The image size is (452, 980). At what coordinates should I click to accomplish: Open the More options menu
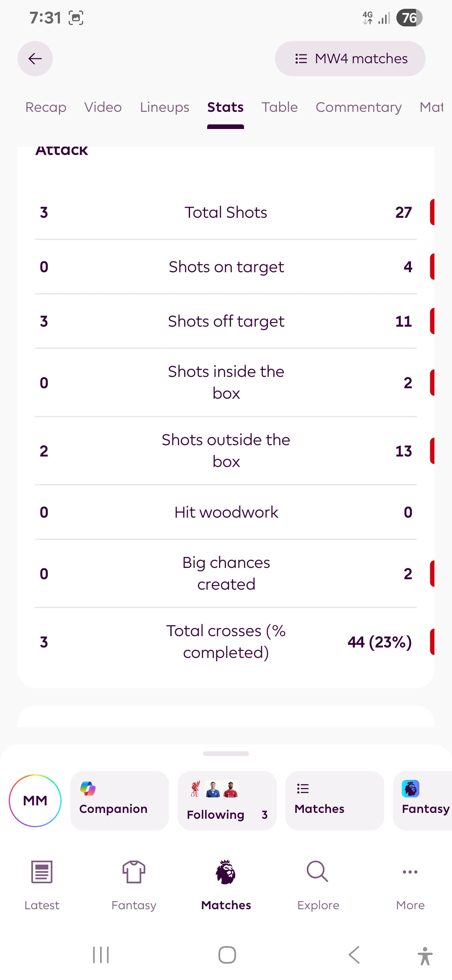click(410, 872)
